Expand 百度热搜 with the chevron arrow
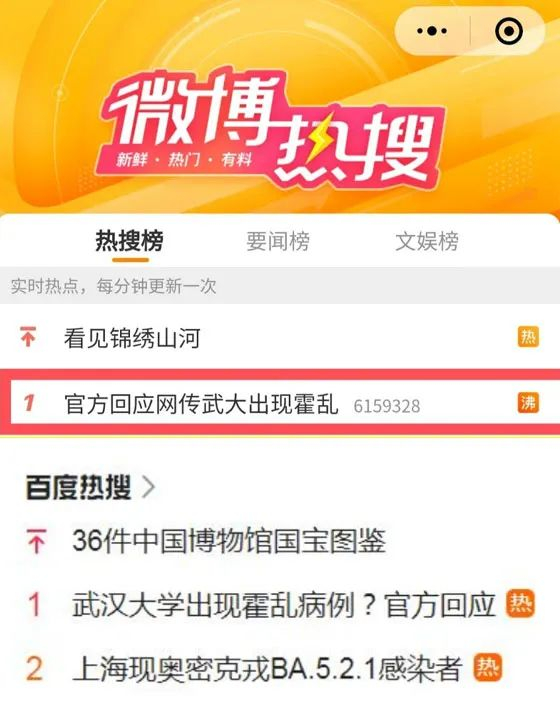 tap(149, 487)
